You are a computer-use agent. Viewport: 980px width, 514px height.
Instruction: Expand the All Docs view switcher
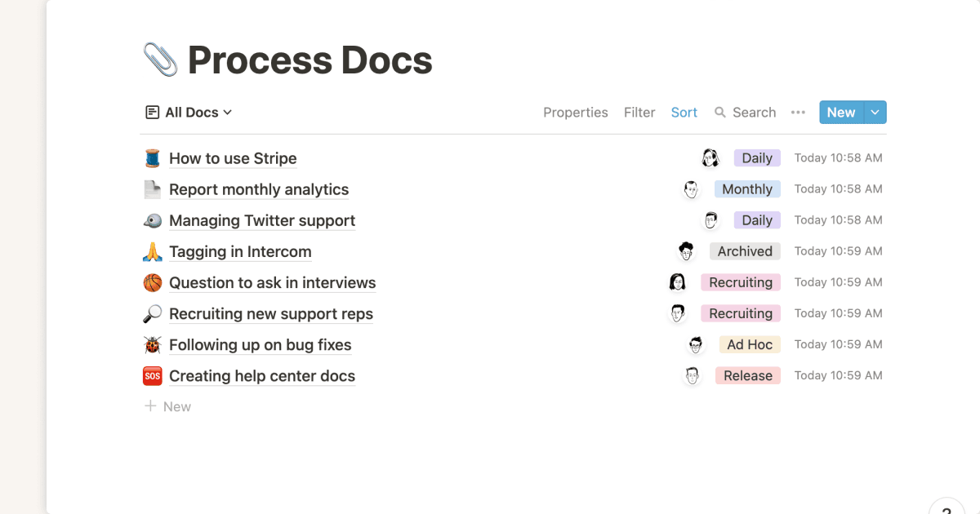pos(189,113)
